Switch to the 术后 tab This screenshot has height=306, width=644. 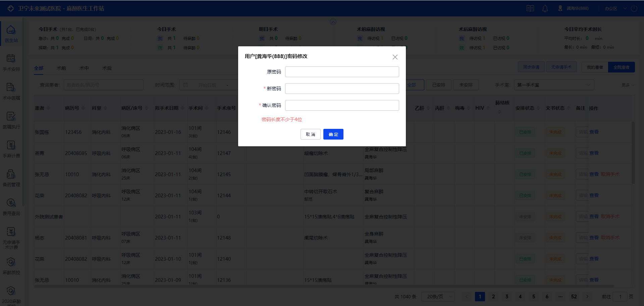pyautogui.click(x=107, y=68)
